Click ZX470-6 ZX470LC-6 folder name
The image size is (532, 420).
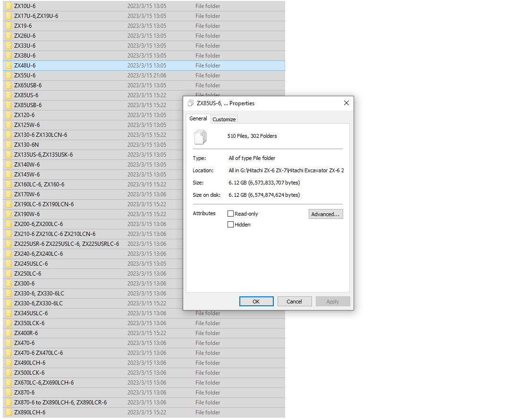coord(38,353)
